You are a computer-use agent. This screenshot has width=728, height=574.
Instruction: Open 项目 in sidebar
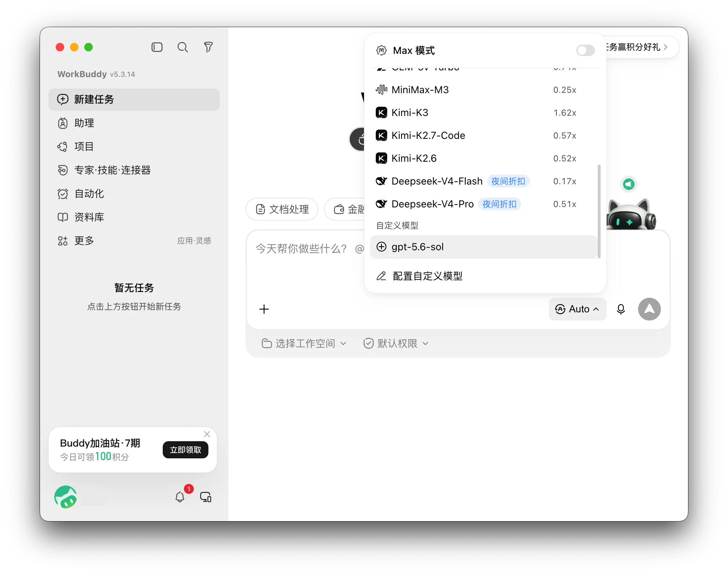point(134,146)
